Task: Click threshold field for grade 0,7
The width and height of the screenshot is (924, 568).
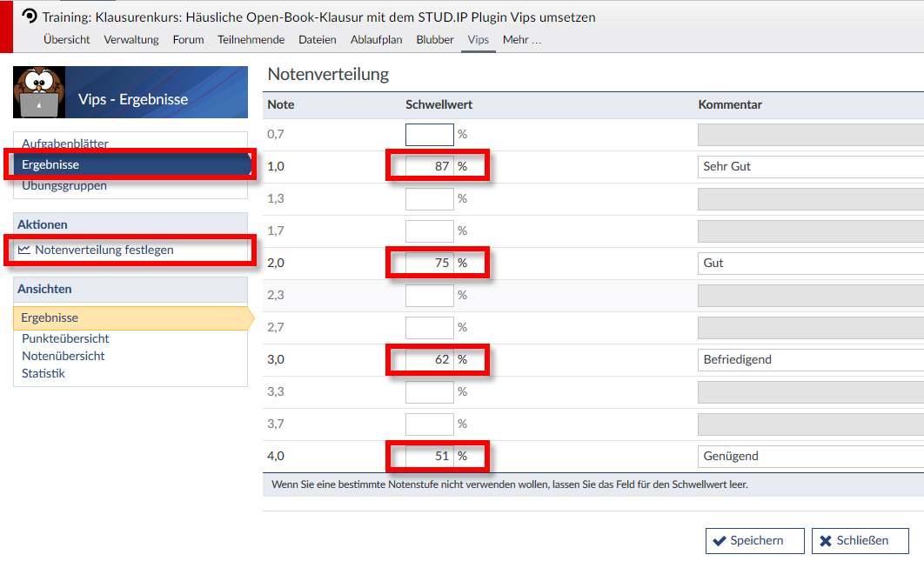Action: click(x=430, y=134)
